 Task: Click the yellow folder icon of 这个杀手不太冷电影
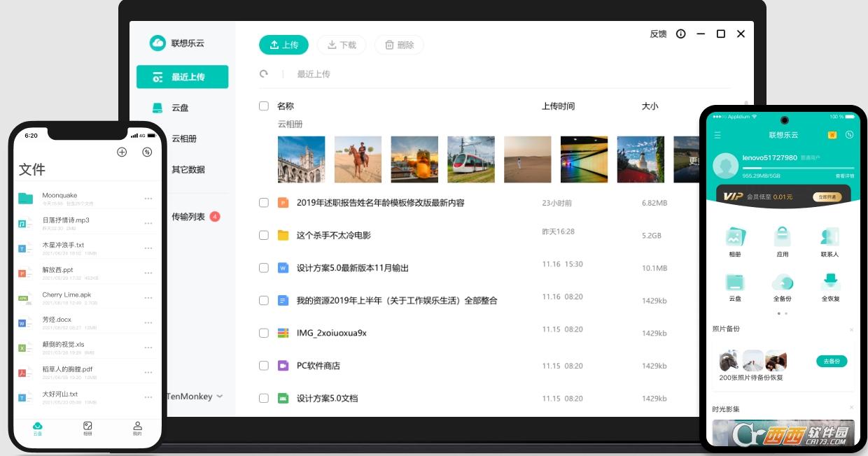point(283,235)
